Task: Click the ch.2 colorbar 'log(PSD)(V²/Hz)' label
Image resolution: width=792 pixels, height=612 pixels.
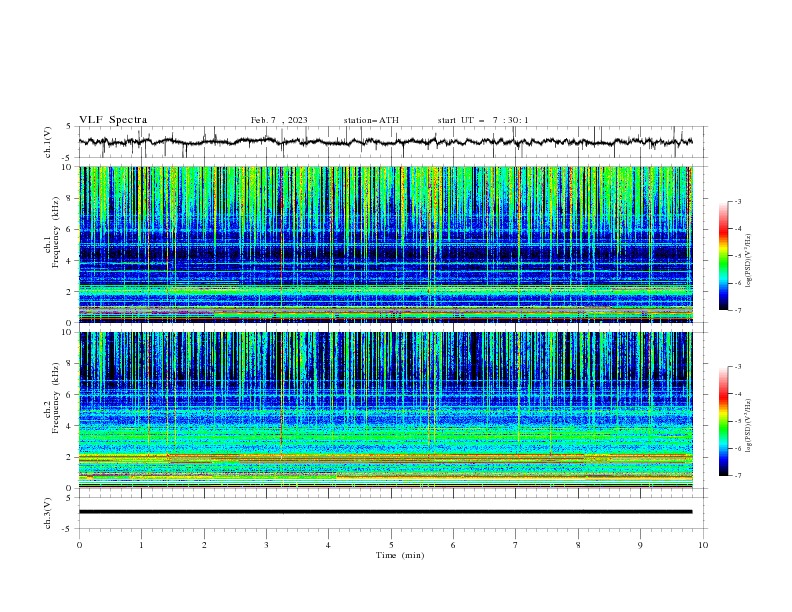Action: click(x=749, y=425)
